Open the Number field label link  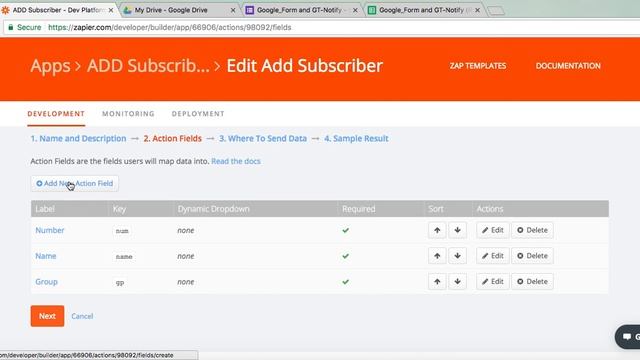(50, 230)
